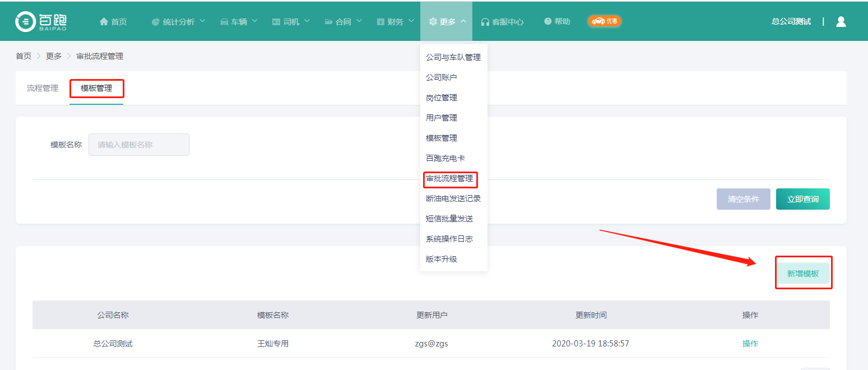868x370 pixels.
Task: Click the 帮助 help question icon
Action: [547, 21]
